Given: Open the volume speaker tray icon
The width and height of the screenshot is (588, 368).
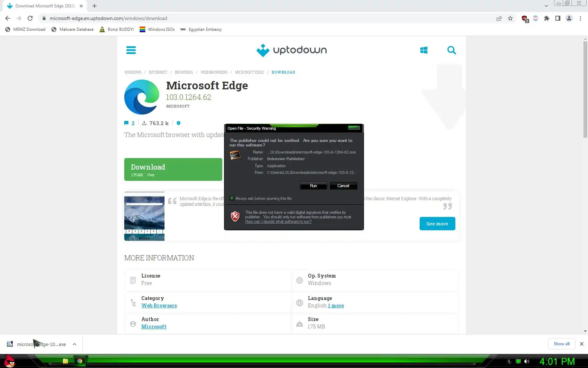Looking at the screenshot, I should [527, 361].
